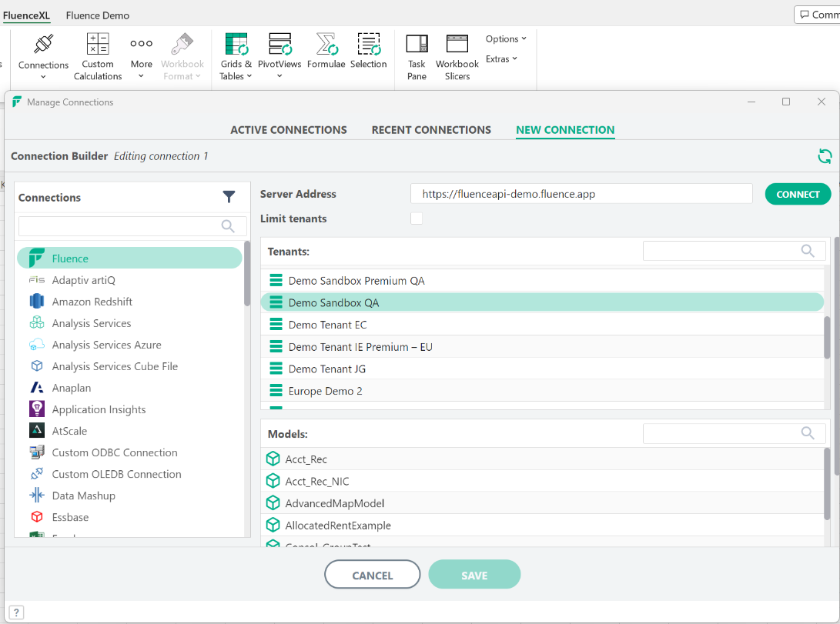Enable the Limit tenants checkbox
The height and width of the screenshot is (624, 840).
pos(417,218)
